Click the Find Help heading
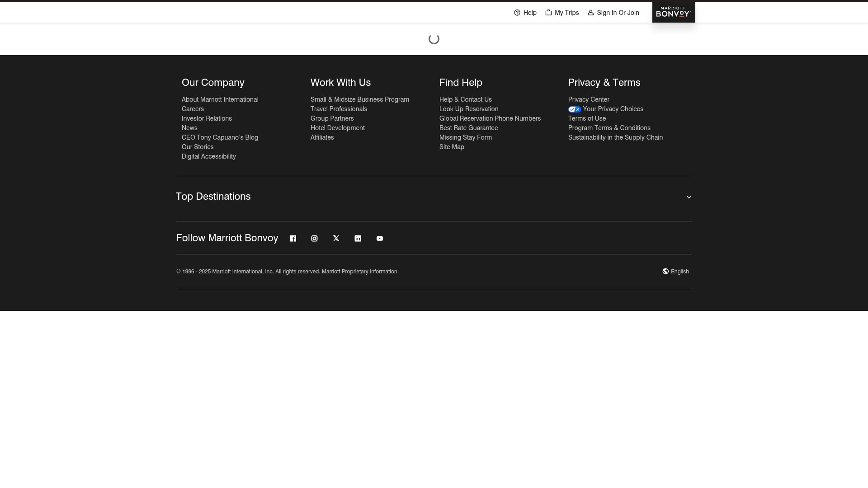The width and height of the screenshot is (868, 488). pyautogui.click(x=461, y=83)
